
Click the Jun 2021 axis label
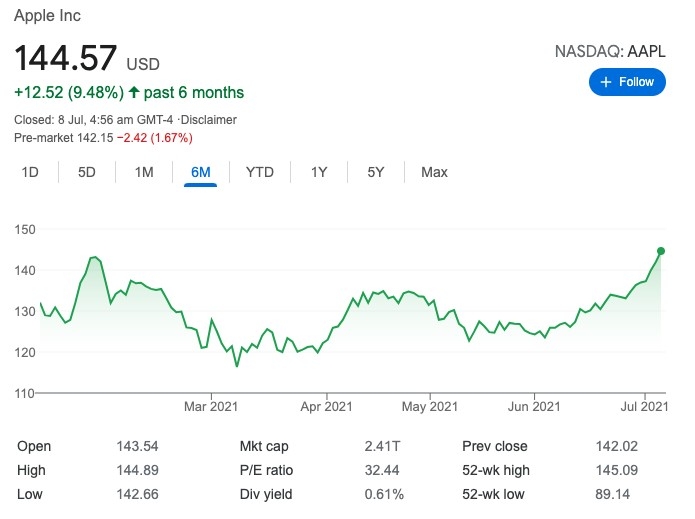point(534,406)
